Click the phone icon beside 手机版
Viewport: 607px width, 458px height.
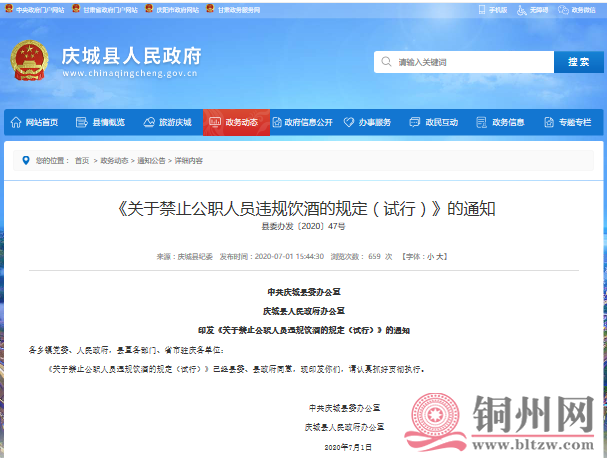[482, 10]
